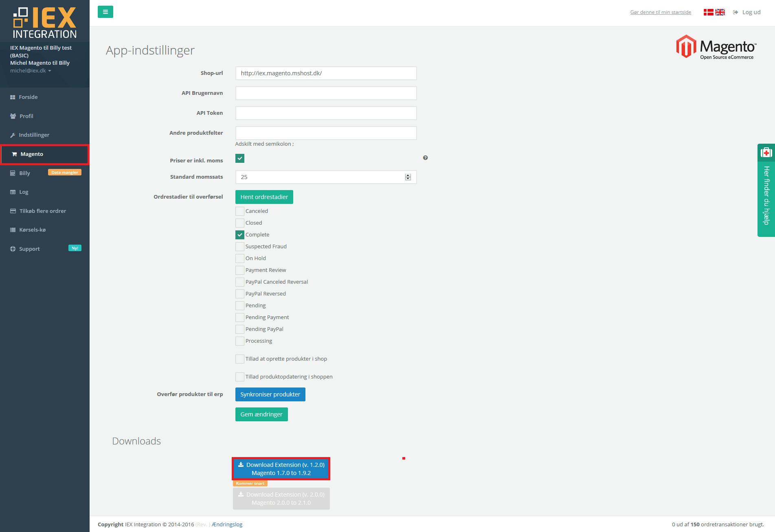Screen dimensions: 775x532
Task: Adjust Standard momssats with the spinner arrows
Action: tap(408, 177)
